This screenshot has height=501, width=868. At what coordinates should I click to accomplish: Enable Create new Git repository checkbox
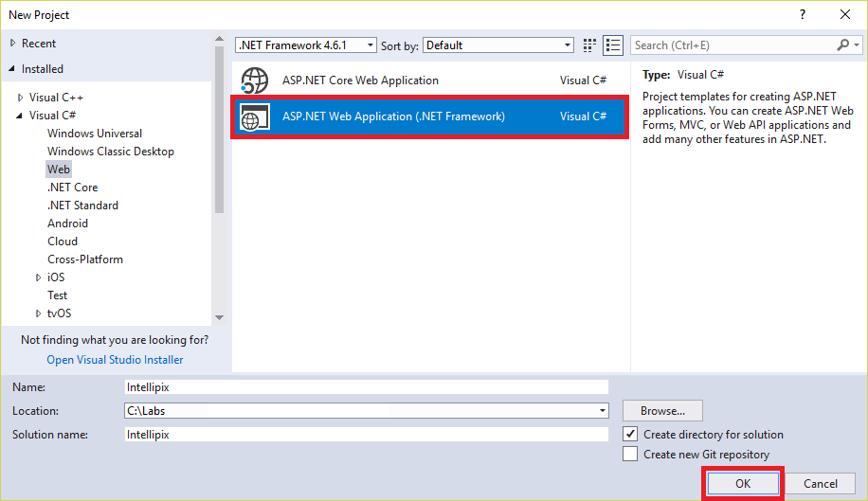coord(630,454)
